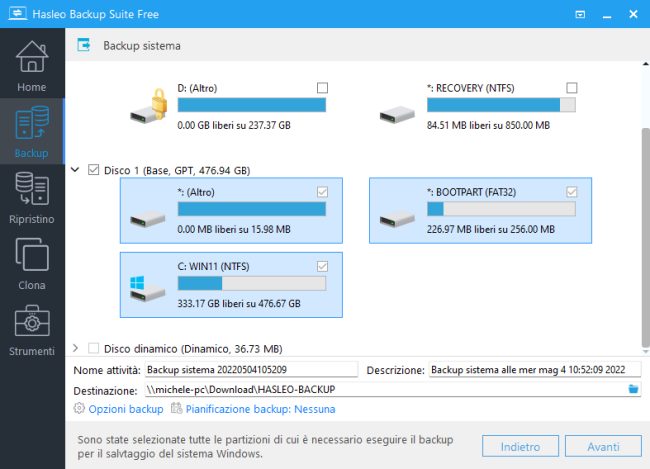Click the *: (Altro) 15.98 MB usage bar
The height and width of the screenshot is (469, 650).
(x=252, y=209)
